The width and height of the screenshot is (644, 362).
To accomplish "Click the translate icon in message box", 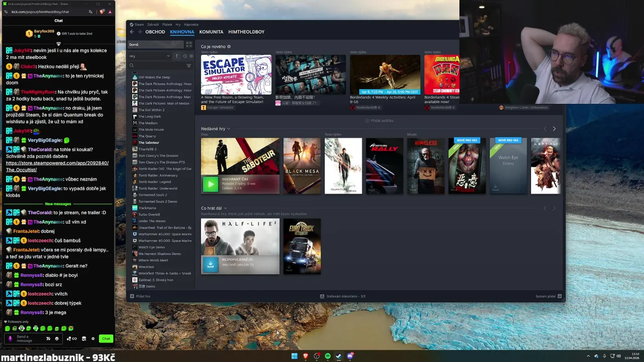I will [x=49, y=339].
